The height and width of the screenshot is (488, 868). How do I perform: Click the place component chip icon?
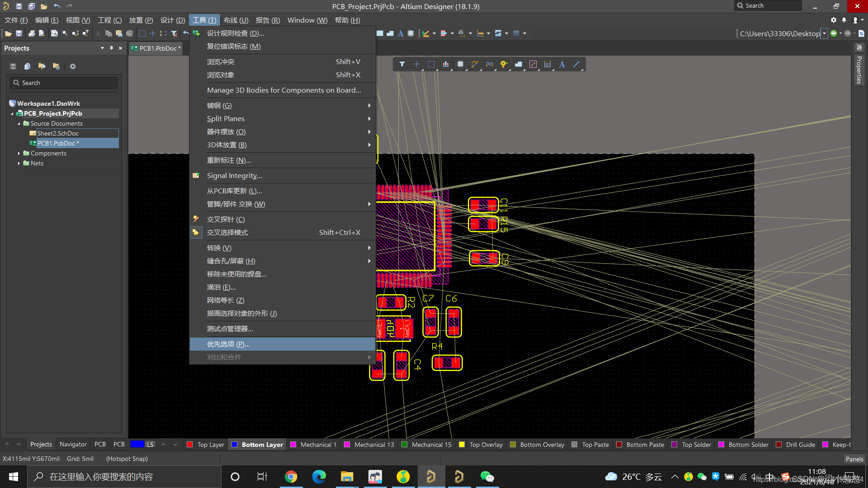(x=460, y=64)
